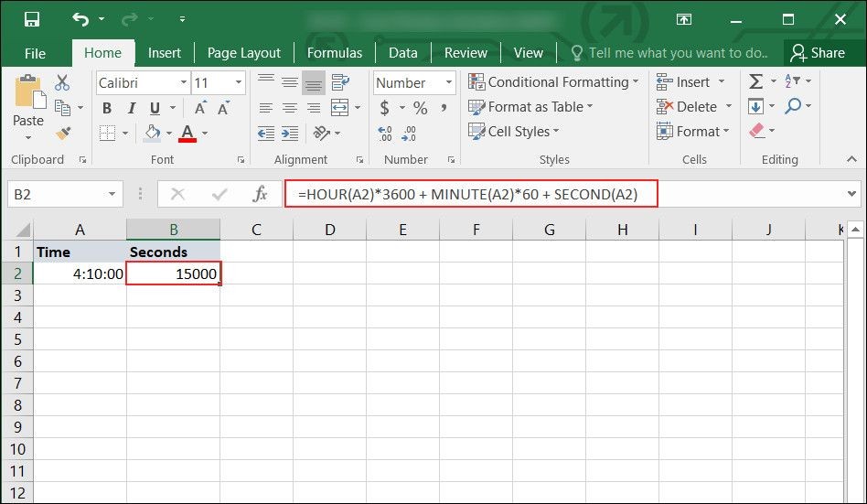This screenshot has height=504, width=867.
Task: Click the Sort & Filter icon
Action: point(793,81)
